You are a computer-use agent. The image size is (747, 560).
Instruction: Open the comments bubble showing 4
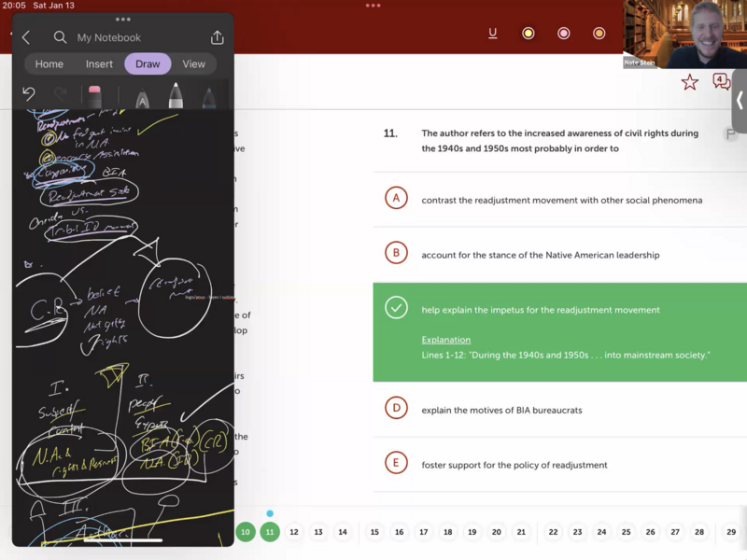(x=721, y=82)
